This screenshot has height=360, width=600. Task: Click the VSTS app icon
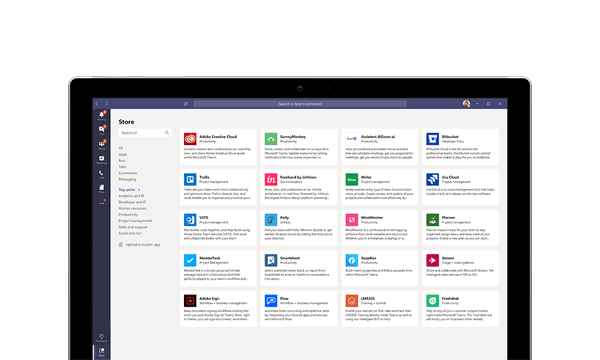click(x=190, y=220)
